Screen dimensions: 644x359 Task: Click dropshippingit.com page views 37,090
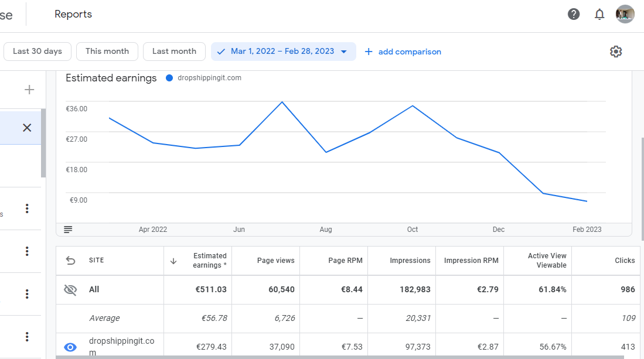coord(282,347)
